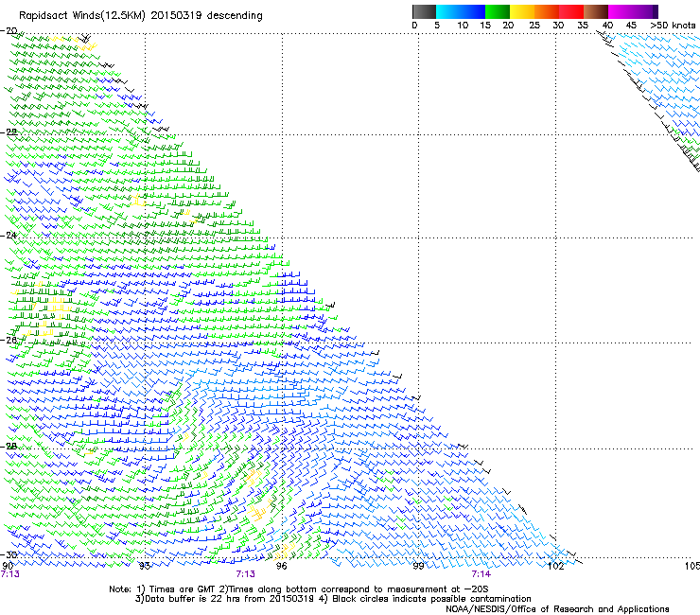
Task: Click the '7:13' time label left of longitude 96
Action: 246,574
